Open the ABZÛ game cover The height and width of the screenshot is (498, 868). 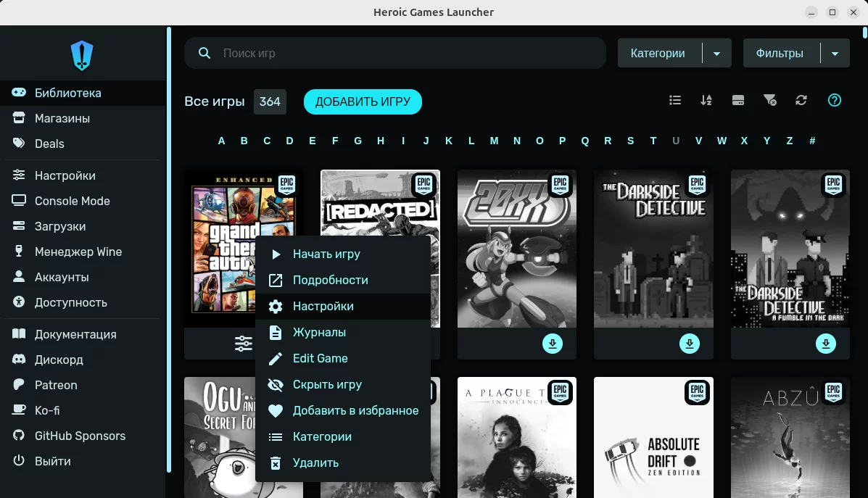click(790, 437)
